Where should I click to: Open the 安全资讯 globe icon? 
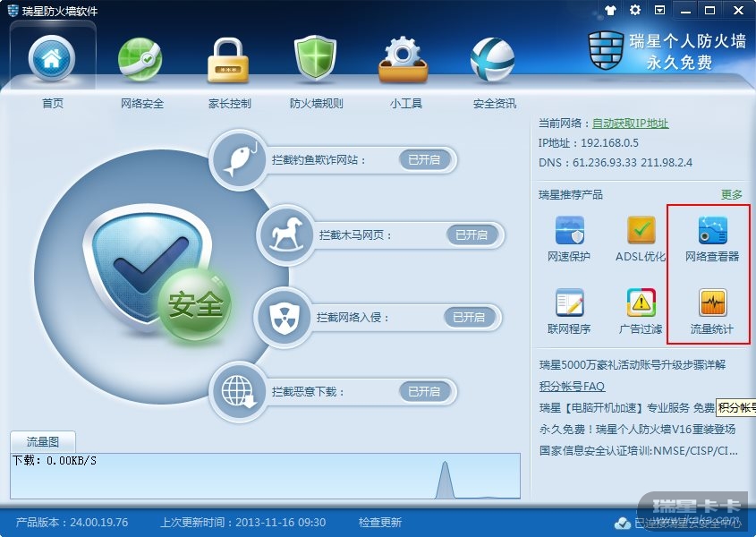[492, 59]
